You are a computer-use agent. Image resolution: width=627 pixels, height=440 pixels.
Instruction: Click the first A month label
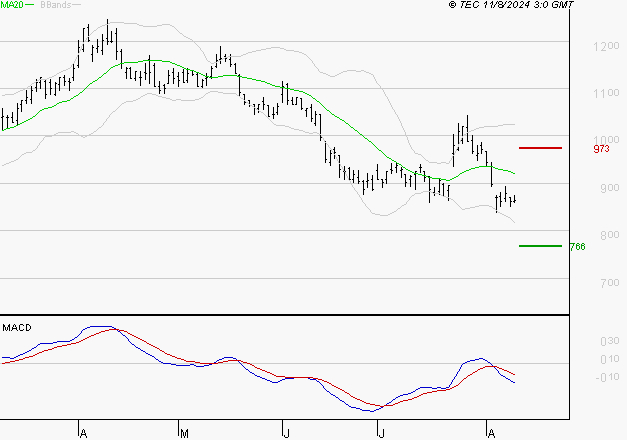(x=83, y=434)
